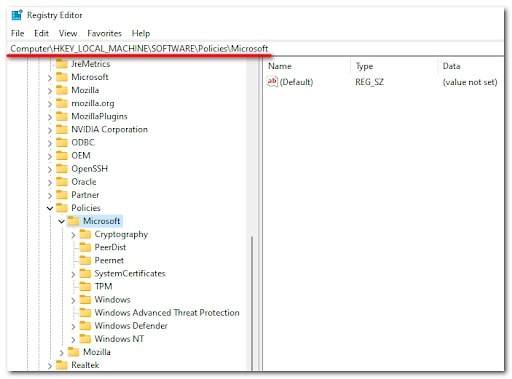Expand the Windows key chevron

73,300
